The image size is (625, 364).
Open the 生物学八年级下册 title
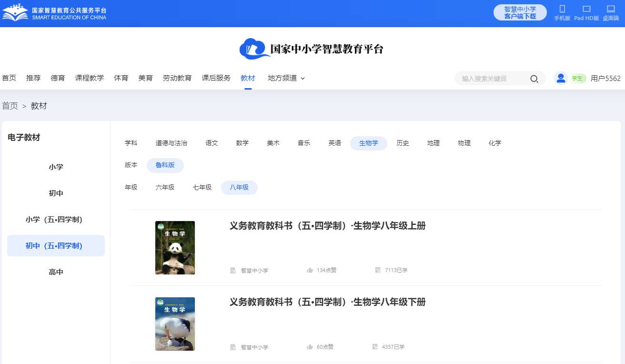(x=328, y=302)
